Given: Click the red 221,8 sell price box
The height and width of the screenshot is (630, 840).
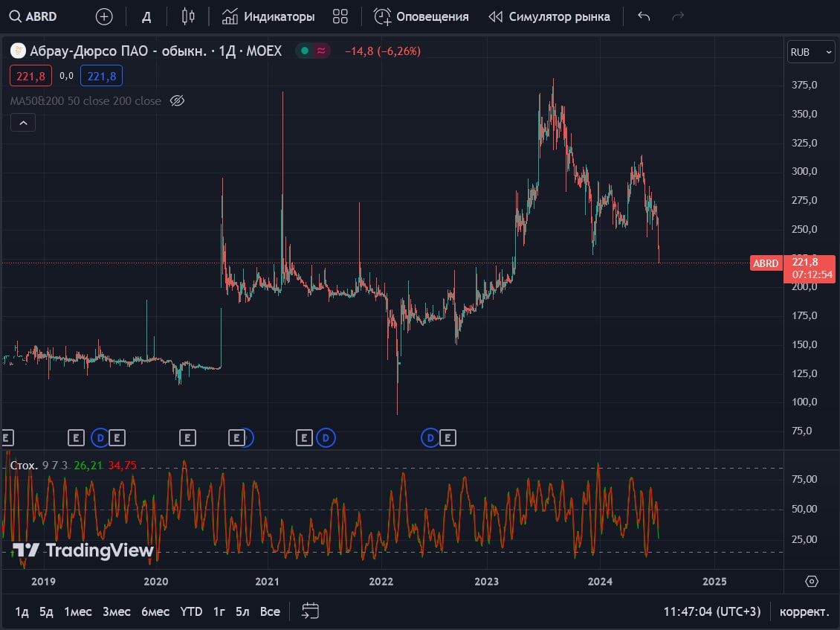Looking at the screenshot, I should (x=30, y=76).
